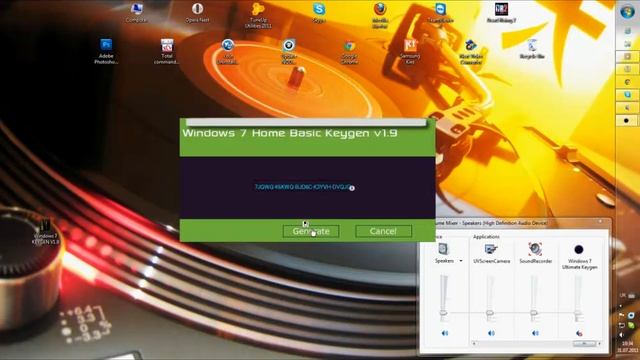Click the keygen progress bar at top
The image size is (640, 360).
[x=306, y=122]
